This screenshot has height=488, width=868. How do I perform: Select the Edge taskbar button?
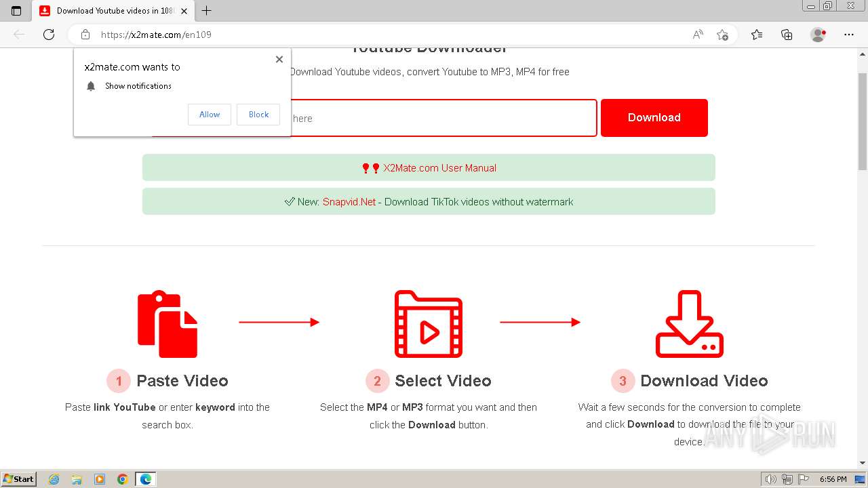coord(146,479)
